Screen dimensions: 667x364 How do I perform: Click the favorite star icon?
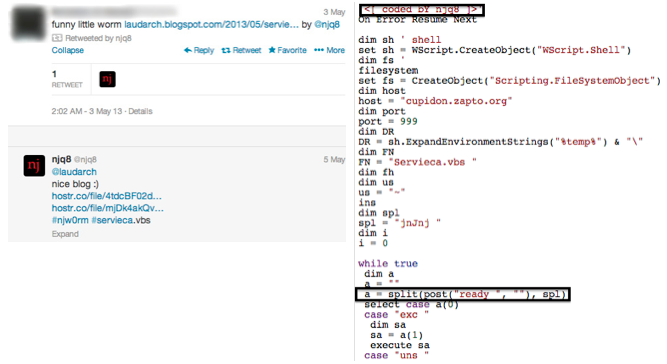click(272, 50)
